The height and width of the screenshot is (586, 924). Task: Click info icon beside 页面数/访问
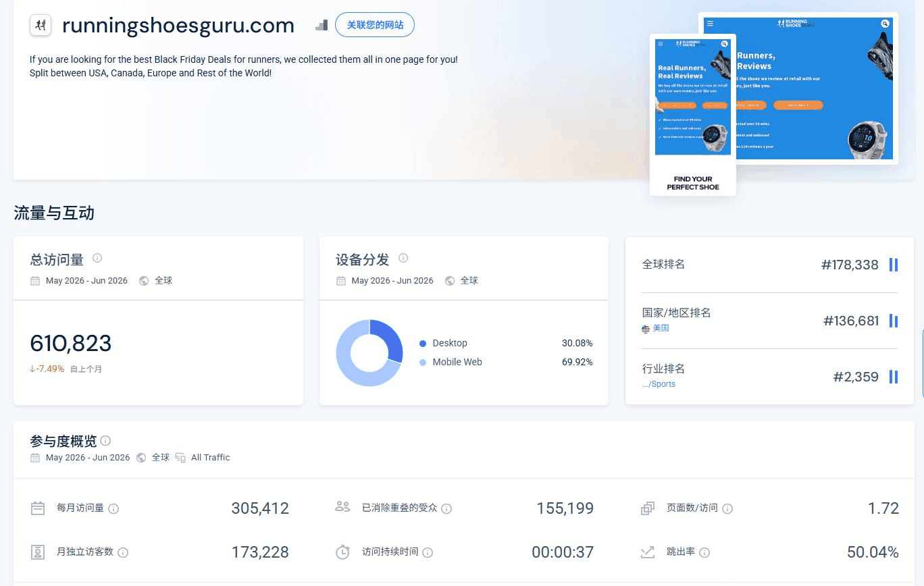(x=727, y=508)
